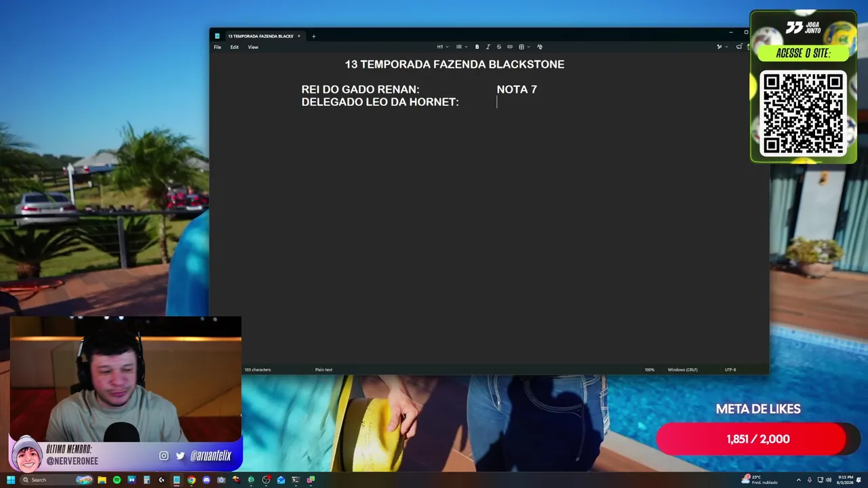
Task: Open the Camera app taskbar icon
Action: [x=221, y=480]
